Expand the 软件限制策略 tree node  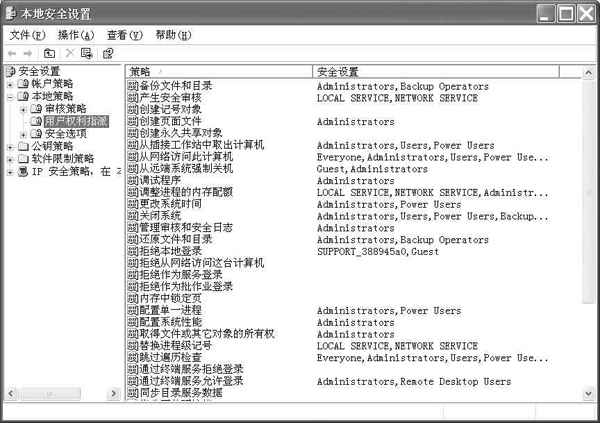coord(10,160)
